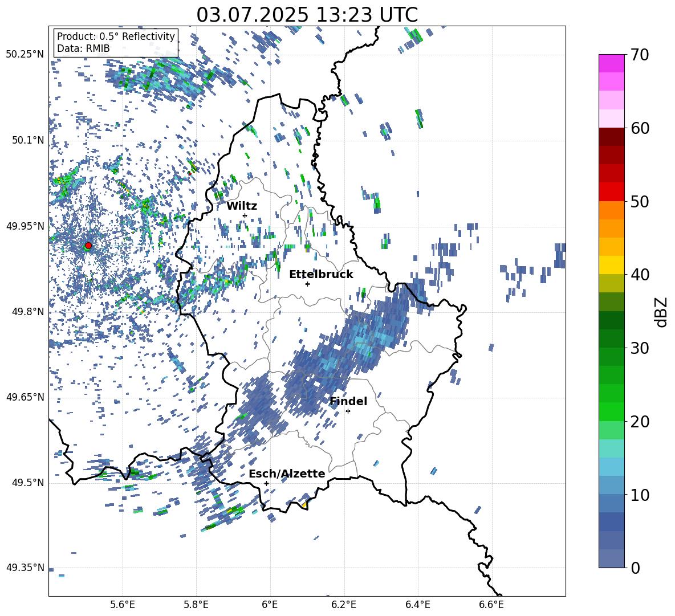Click the 6.6°E longitude label
The image size is (675, 616).
click(x=491, y=605)
